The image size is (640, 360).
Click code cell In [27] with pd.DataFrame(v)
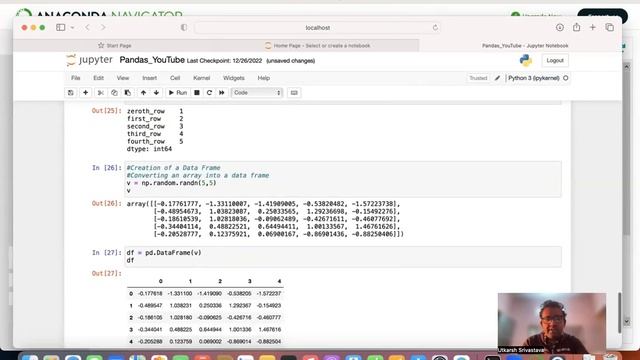click(343, 257)
